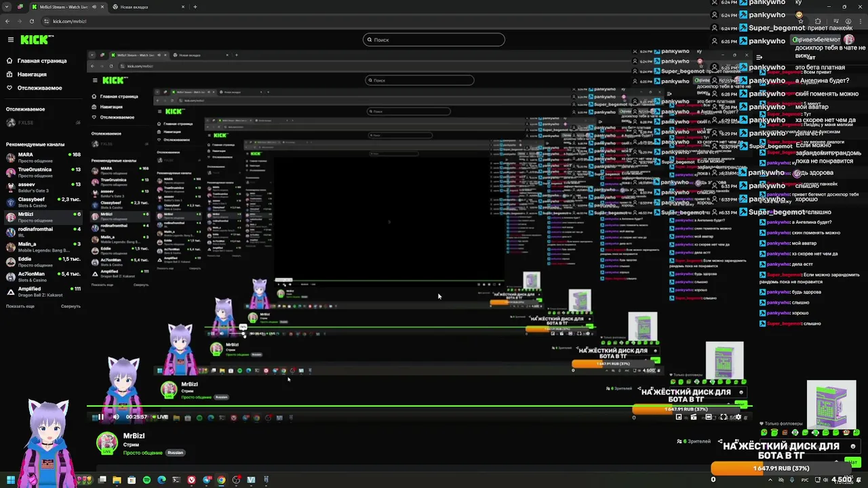Image resolution: width=868 pixels, height=488 pixels.
Task: Select Ac7ionMan channel with 5,4 тыс. viewers
Action: (x=43, y=277)
